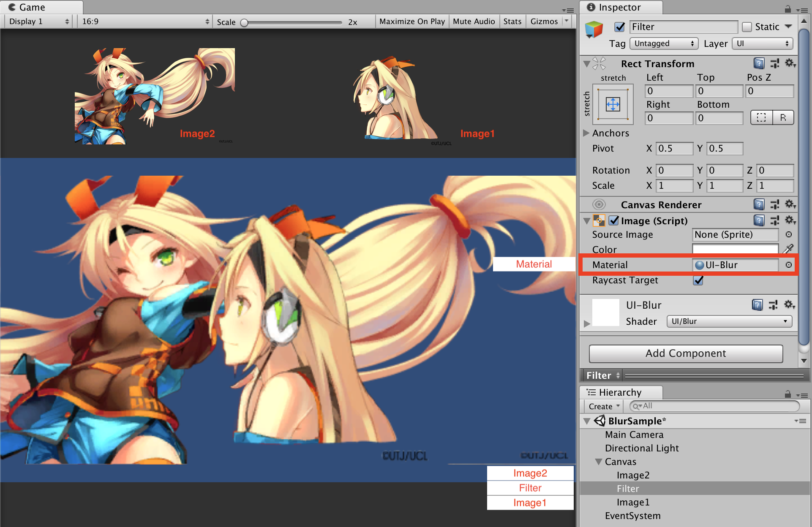Click the Mute Audio button
Image resolution: width=812 pixels, height=527 pixels.
pyautogui.click(x=474, y=21)
